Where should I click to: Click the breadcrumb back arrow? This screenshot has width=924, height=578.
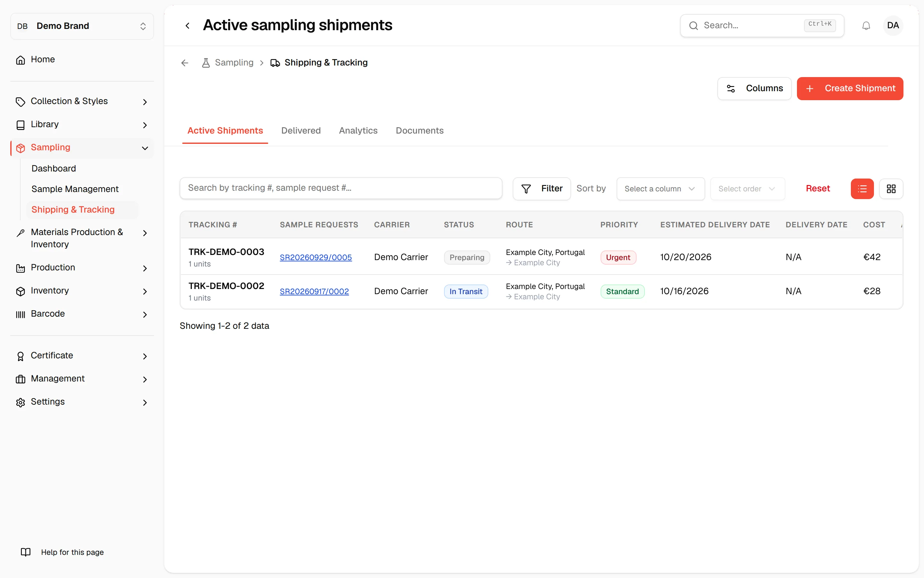185,63
